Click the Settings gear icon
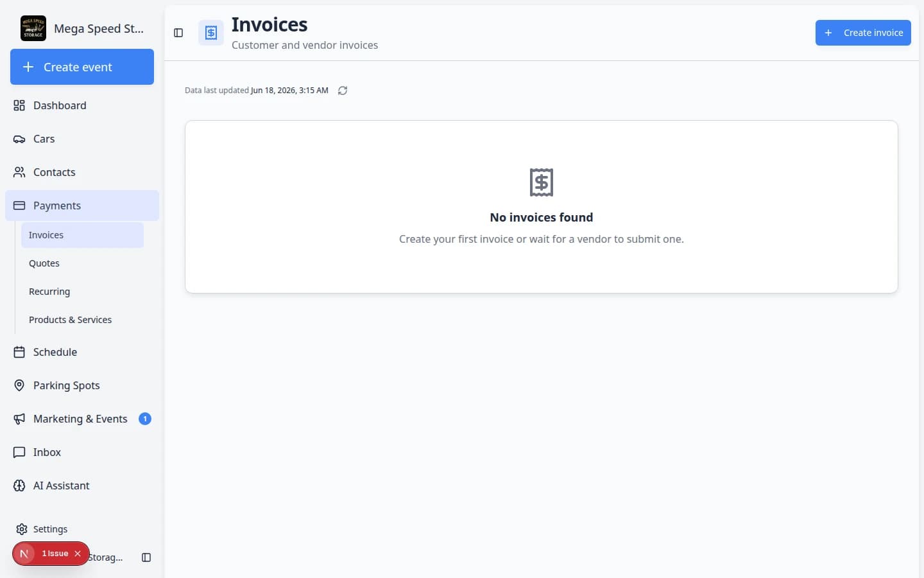The height and width of the screenshot is (578, 924). (22, 529)
